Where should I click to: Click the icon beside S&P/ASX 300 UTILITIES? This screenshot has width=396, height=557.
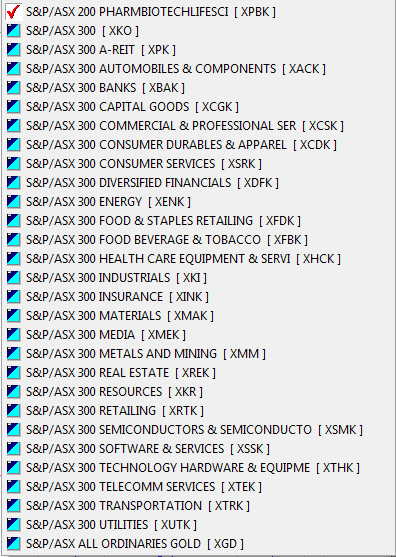coord(13,525)
